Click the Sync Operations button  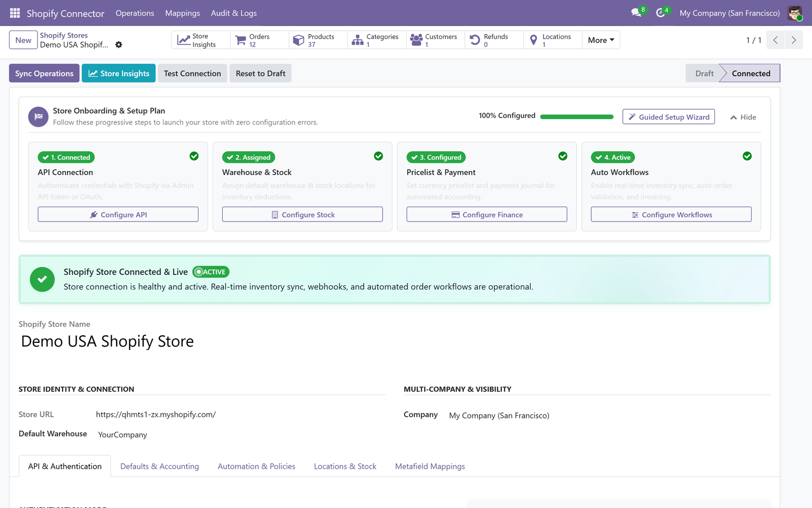[x=44, y=73]
